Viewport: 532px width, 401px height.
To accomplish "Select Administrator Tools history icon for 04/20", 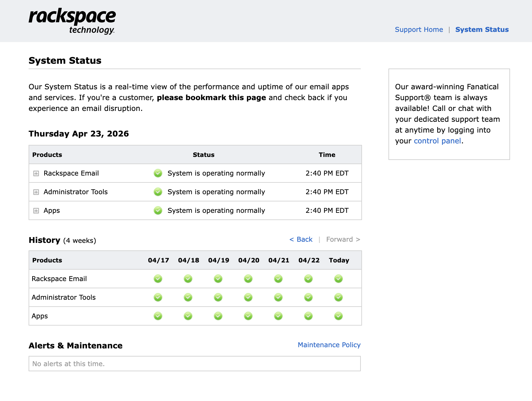I will (x=248, y=297).
